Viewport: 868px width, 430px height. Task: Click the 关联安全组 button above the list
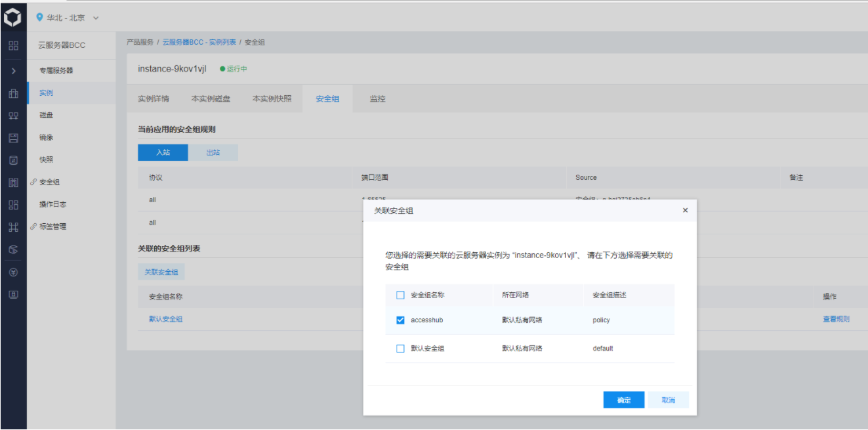tap(161, 272)
